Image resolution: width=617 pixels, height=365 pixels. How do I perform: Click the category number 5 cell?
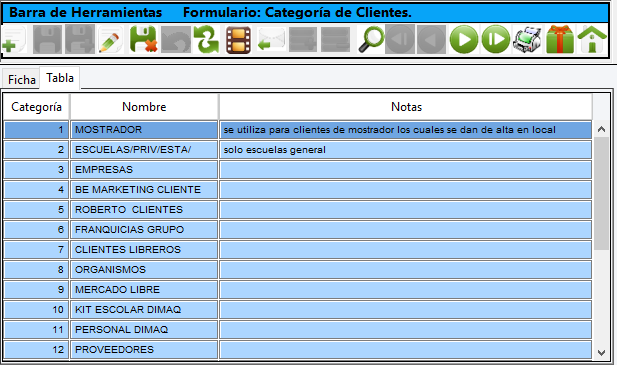(x=36, y=210)
